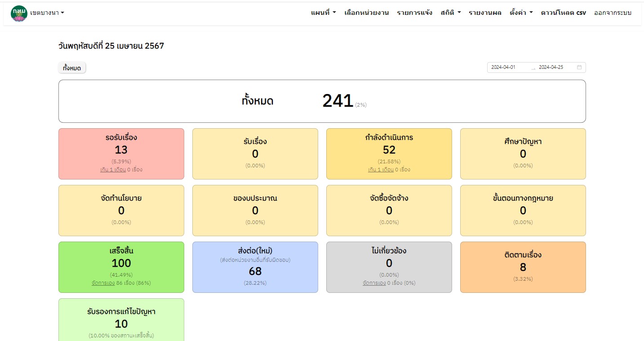644x341 pixels.
Task: Click the (2%) text beside 241
Action: click(x=361, y=105)
